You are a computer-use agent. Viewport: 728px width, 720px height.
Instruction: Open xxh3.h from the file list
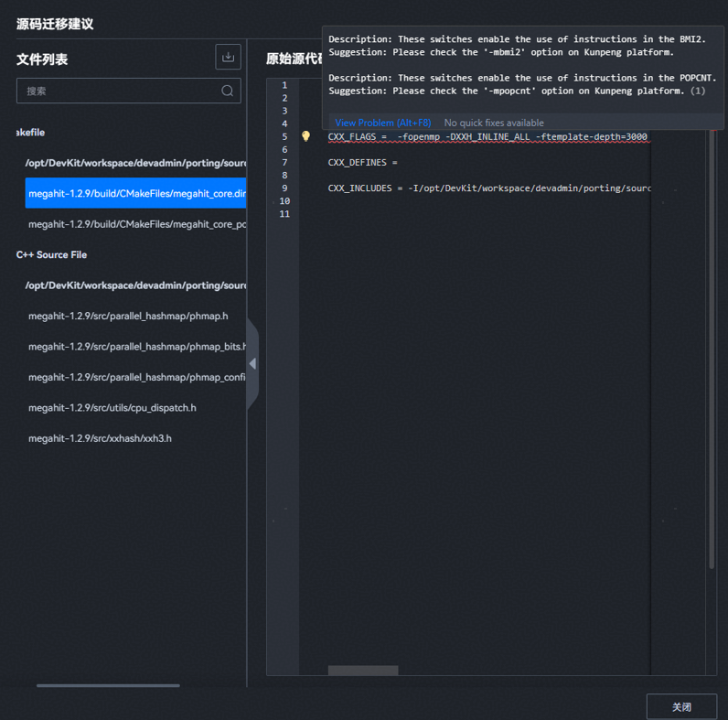point(100,438)
